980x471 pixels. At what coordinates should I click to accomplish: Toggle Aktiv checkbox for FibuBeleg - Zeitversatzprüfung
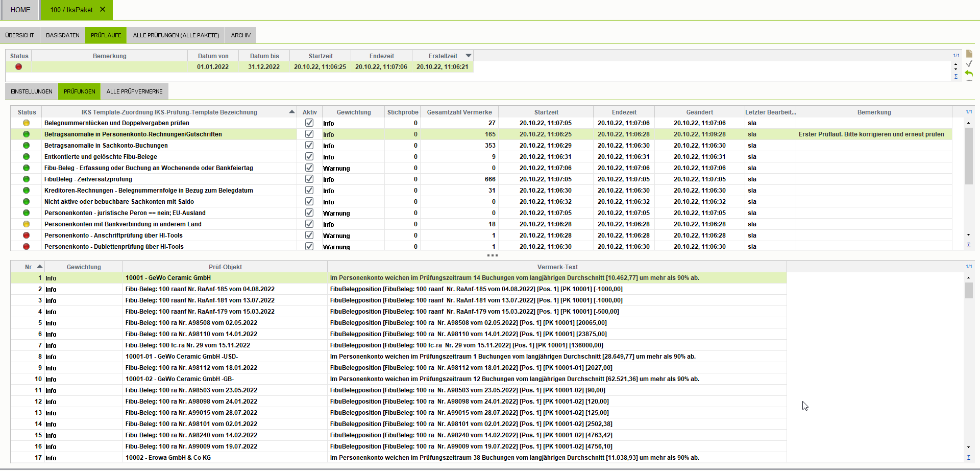309,179
